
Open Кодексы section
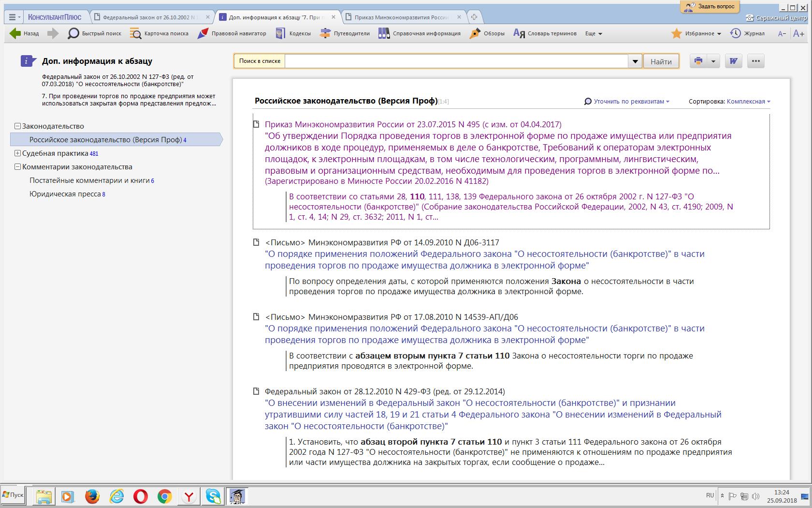click(x=293, y=33)
